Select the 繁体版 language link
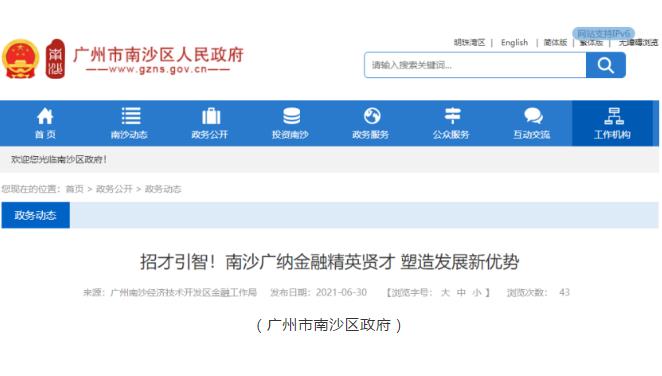Viewport: 662px width, 376px height. click(591, 43)
